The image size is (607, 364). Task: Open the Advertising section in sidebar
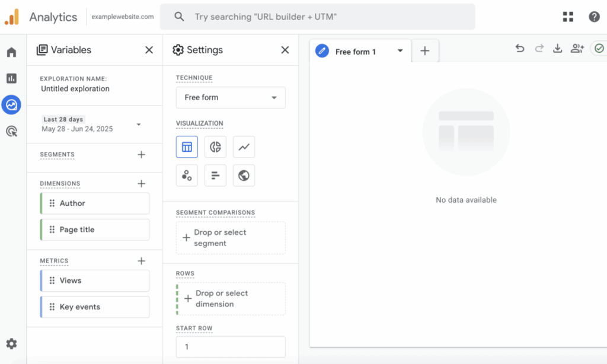11,132
